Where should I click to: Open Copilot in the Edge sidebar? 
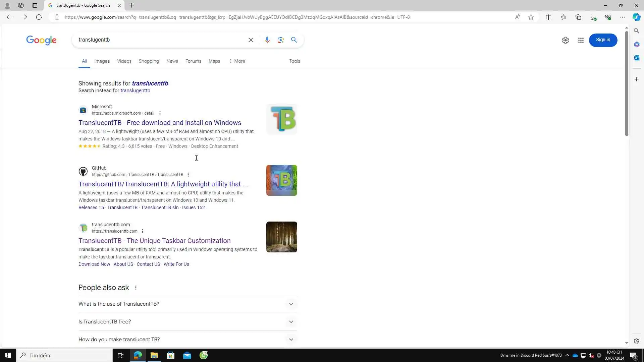tap(636, 17)
